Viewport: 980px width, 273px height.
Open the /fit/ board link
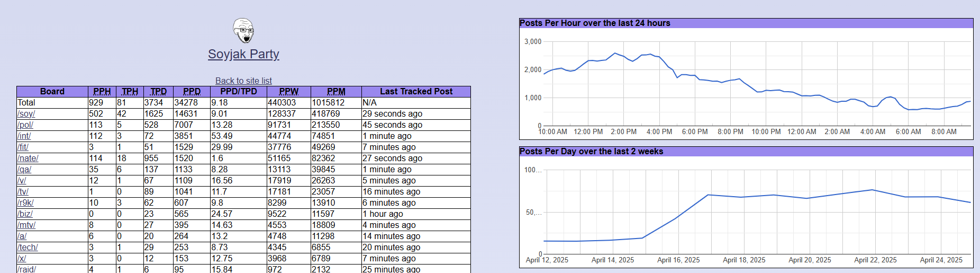pyautogui.click(x=23, y=147)
